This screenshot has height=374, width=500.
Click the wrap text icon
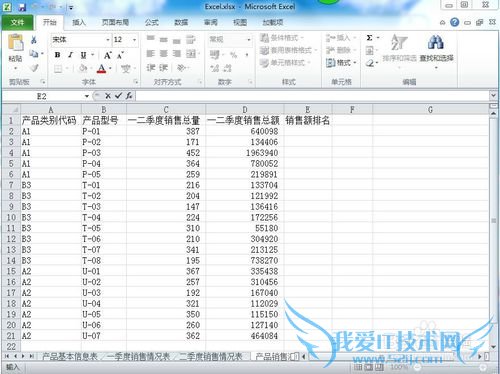coord(191,39)
